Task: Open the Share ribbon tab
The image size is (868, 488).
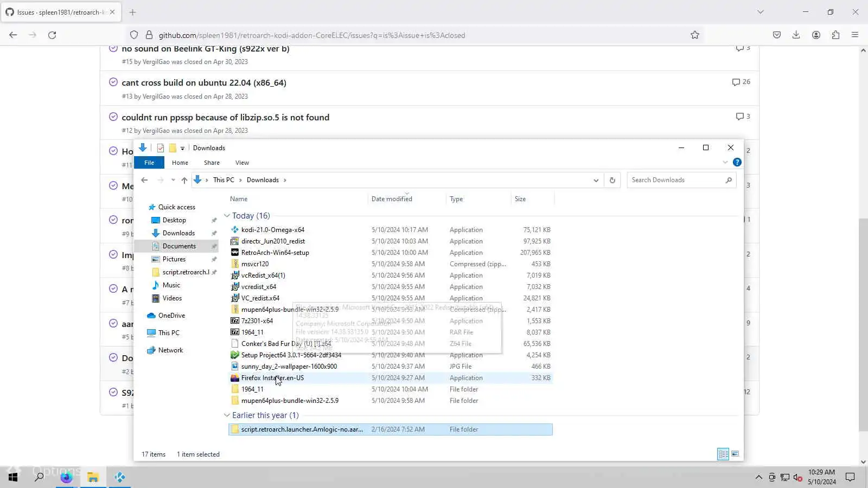Action: pyautogui.click(x=212, y=163)
